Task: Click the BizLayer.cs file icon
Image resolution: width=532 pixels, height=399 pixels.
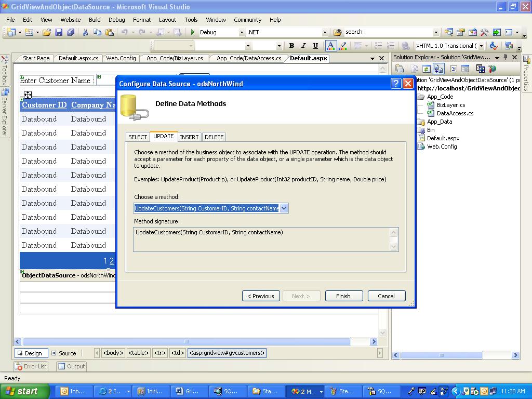Action: click(x=431, y=105)
